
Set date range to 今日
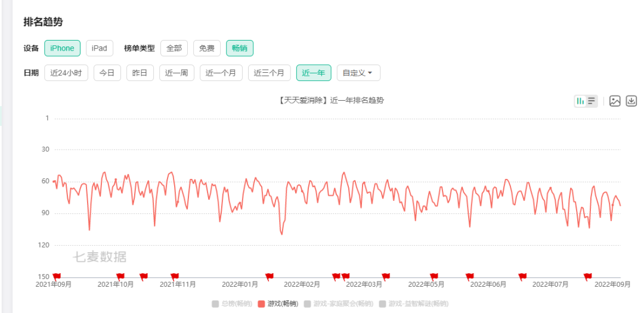pyautogui.click(x=107, y=73)
